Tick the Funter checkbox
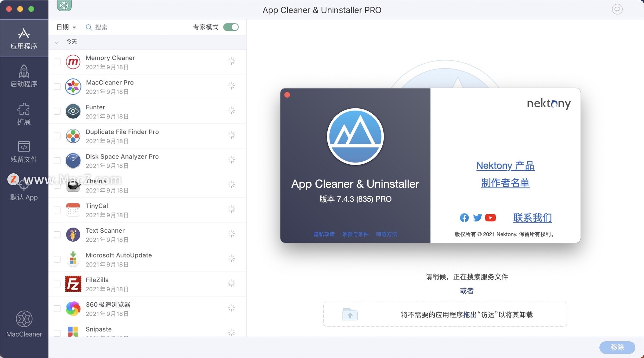This screenshot has height=358, width=644. point(57,111)
